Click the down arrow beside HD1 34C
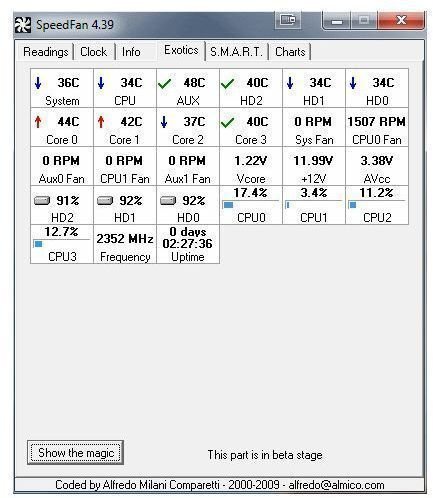The image size is (433, 498). (x=290, y=83)
